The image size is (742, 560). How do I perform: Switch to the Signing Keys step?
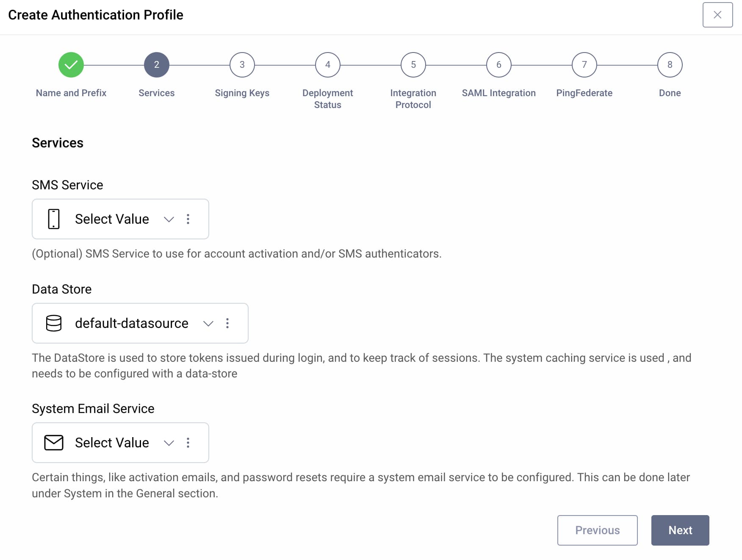[x=242, y=64]
